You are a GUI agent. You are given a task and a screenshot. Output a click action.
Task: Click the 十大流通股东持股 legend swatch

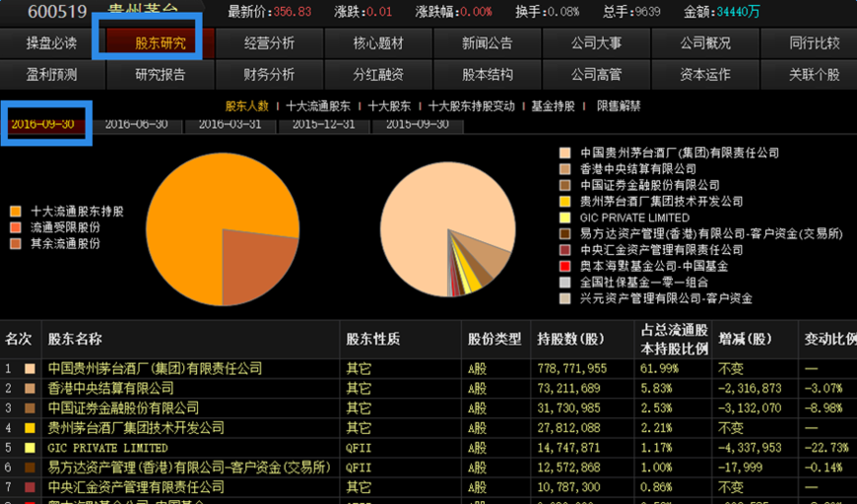coord(16,212)
